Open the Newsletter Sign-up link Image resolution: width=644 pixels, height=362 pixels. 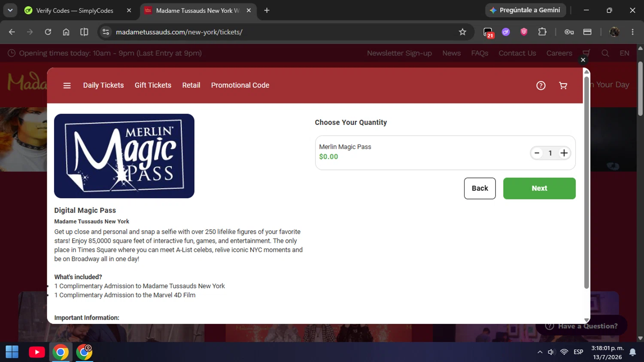point(399,53)
